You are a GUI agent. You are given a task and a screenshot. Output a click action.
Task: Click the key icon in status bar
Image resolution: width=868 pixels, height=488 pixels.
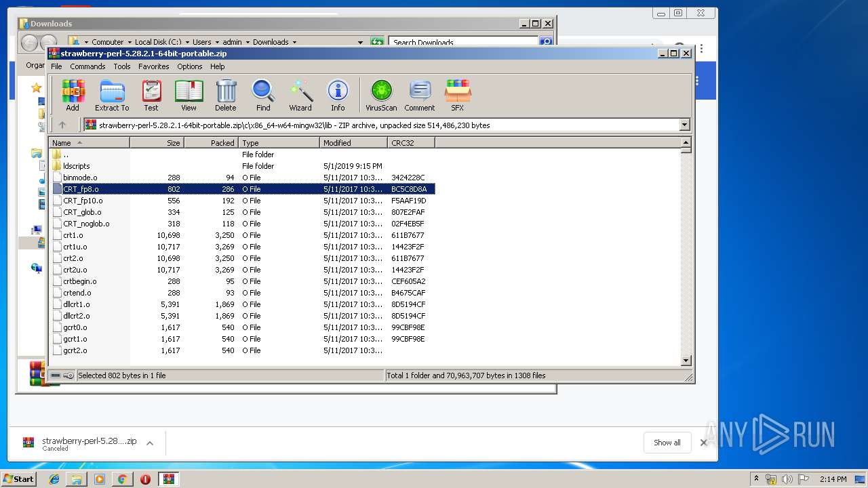[68, 375]
